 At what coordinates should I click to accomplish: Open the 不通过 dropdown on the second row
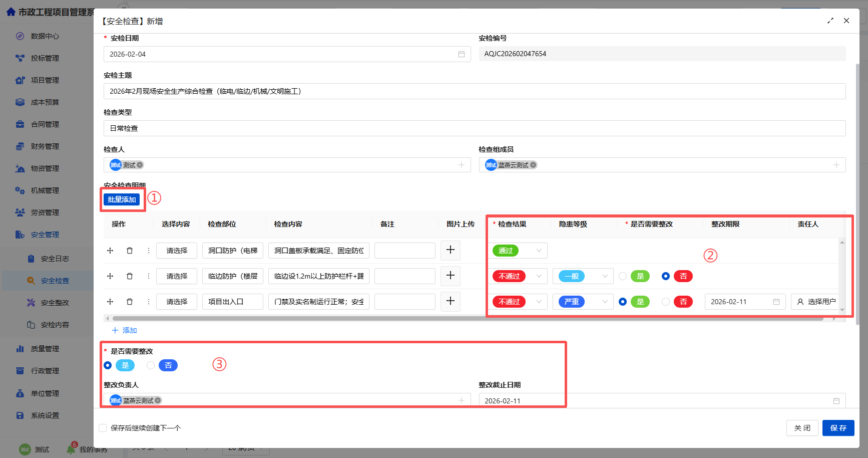click(x=519, y=276)
